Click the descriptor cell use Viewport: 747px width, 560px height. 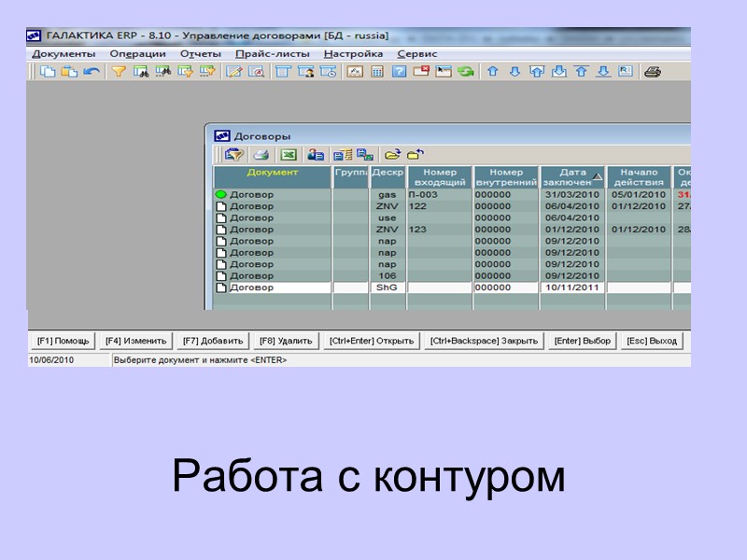pos(388,217)
